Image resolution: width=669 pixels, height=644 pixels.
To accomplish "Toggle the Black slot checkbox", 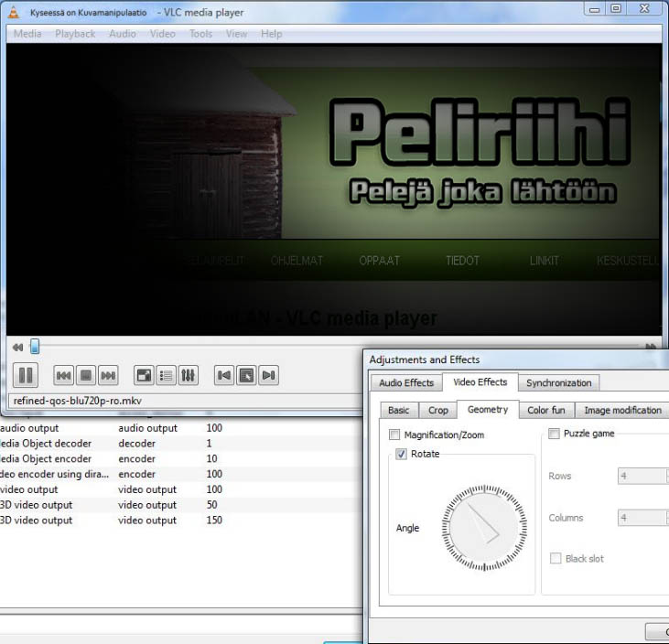I will coord(556,558).
